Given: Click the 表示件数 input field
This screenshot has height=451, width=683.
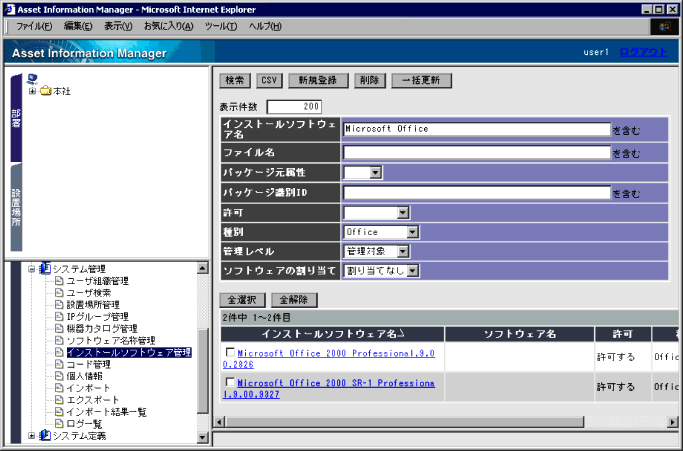Looking at the screenshot, I should (x=294, y=106).
